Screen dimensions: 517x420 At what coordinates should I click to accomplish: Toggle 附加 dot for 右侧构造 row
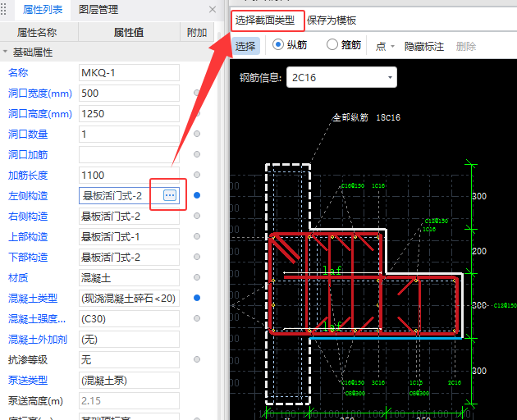point(197,216)
